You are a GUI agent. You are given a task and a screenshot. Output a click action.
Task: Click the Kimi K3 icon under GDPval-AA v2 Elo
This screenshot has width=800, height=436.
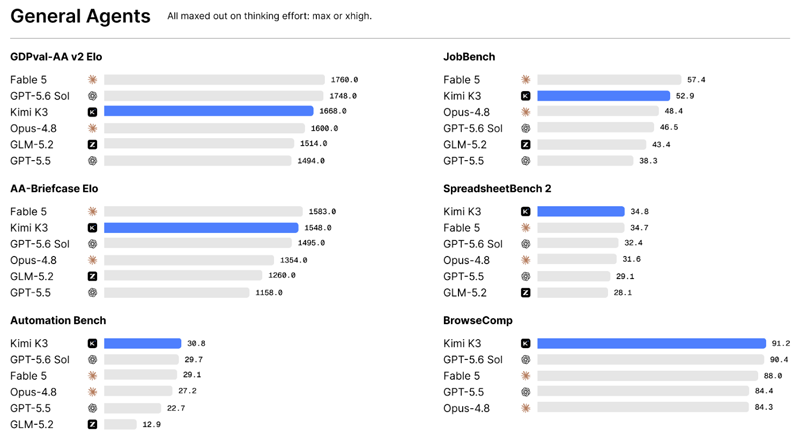click(92, 112)
